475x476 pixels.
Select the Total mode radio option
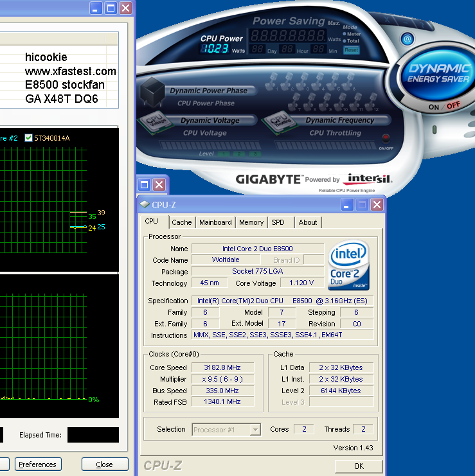tap(345, 40)
